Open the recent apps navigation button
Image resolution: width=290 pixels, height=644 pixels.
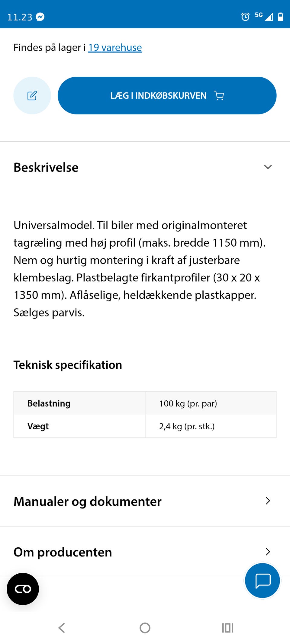click(227, 628)
